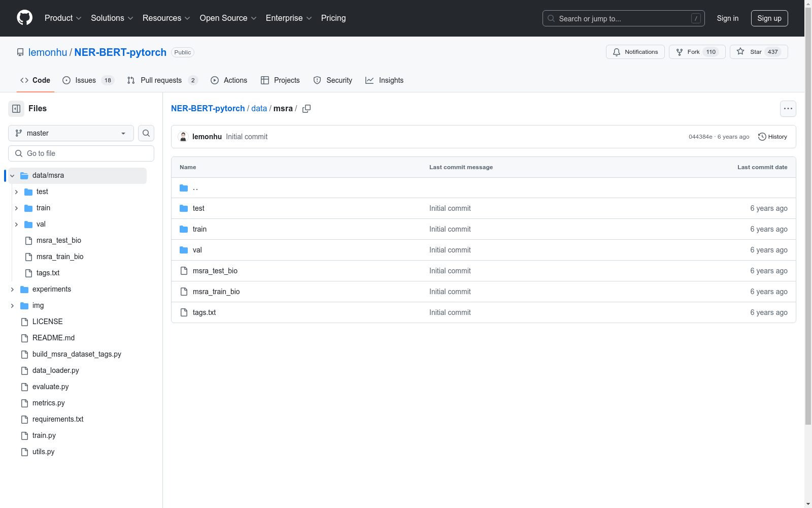Click the msra_test_bio file icon in table
This screenshot has width=812, height=508.
(x=184, y=271)
